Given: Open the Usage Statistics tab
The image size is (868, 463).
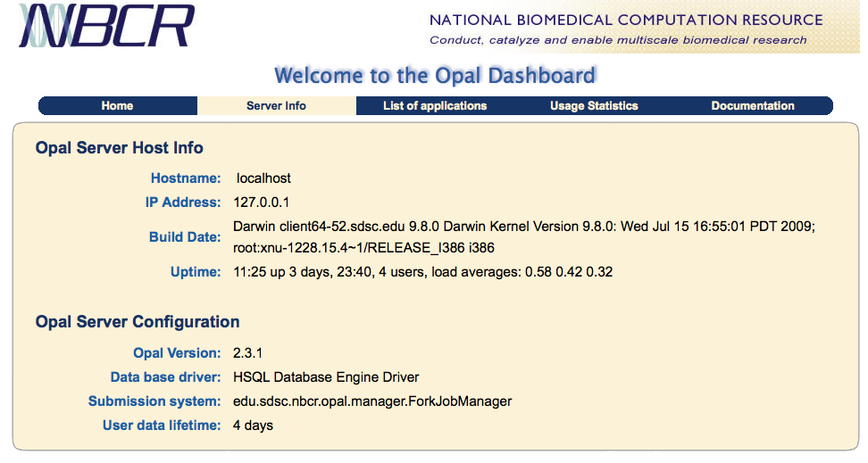Looking at the screenshot, I should tap(594, 105).
